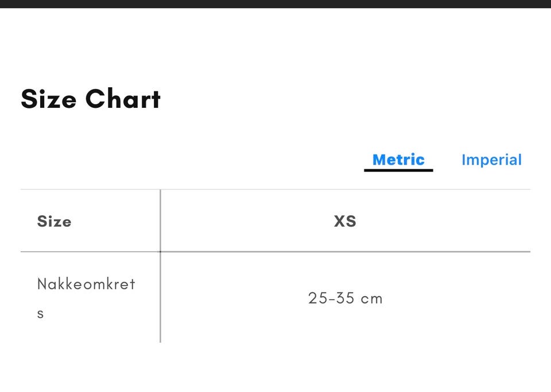Click the Nakkeomkrets row label
This screenshot has height=392, width=551.
click(86, 298)
